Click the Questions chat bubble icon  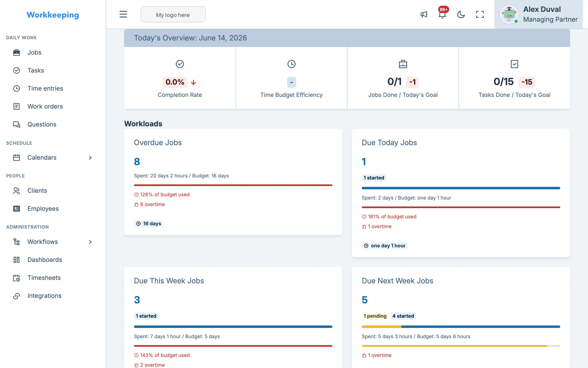[x=16, y=124]
